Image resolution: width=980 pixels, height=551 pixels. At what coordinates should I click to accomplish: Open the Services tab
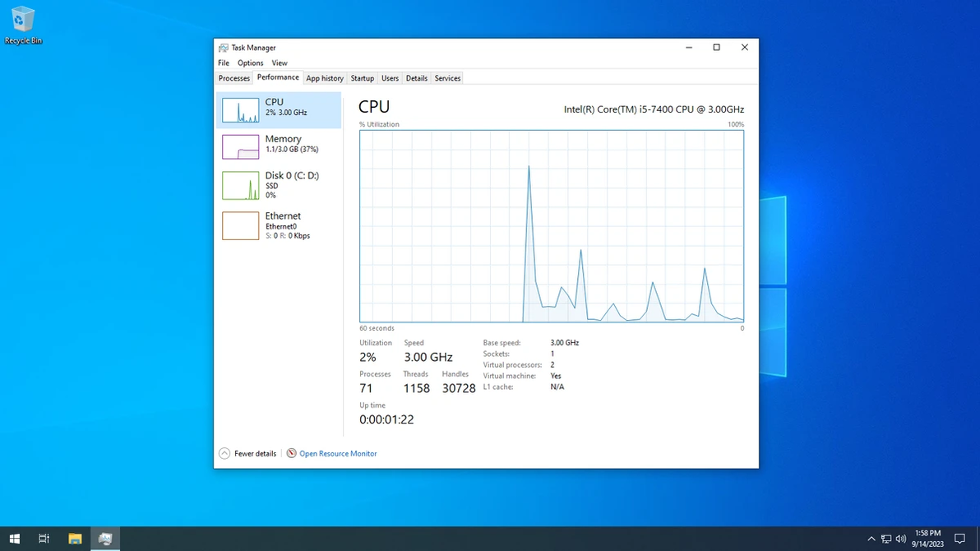point(447,78)
